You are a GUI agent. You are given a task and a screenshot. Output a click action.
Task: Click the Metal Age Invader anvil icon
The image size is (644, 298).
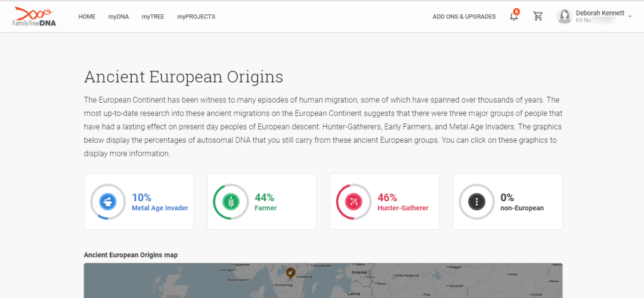[108, 201]
